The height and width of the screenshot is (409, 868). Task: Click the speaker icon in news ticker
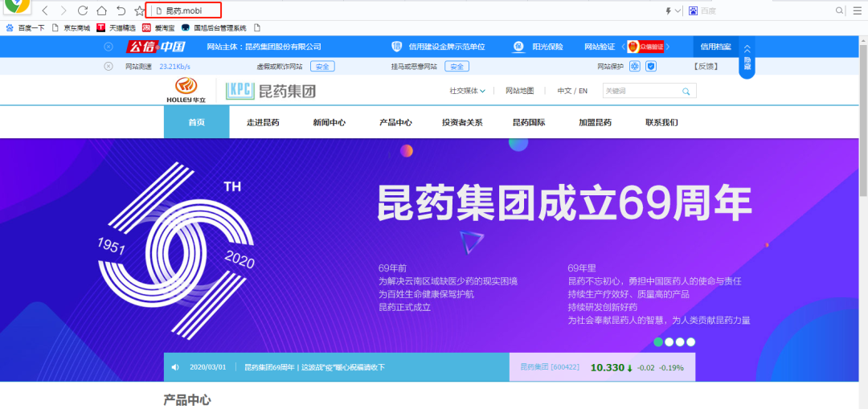click(175, 367)
